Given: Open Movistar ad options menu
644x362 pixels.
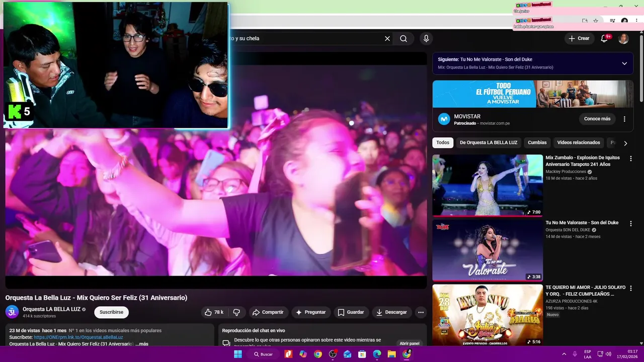Looking at the screenshot, I should 624,119.
